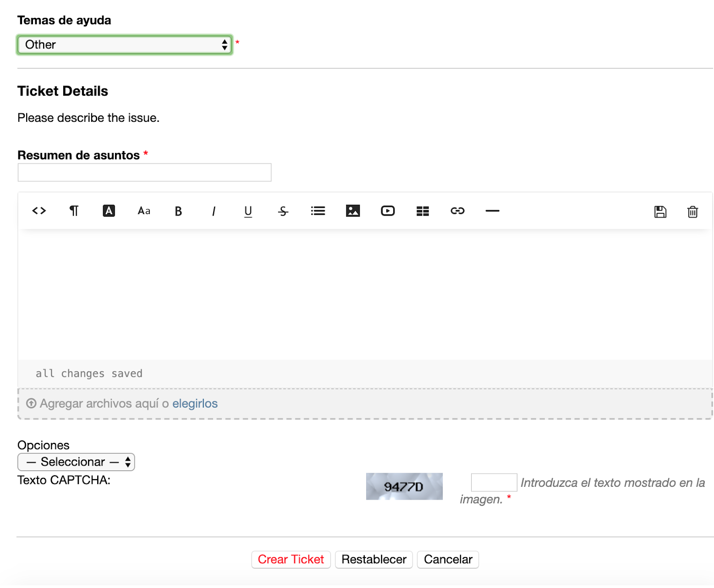This screenshot has height=588, width=714.
Task: Open the paragraph formatting icon
Action: [74, 211]
